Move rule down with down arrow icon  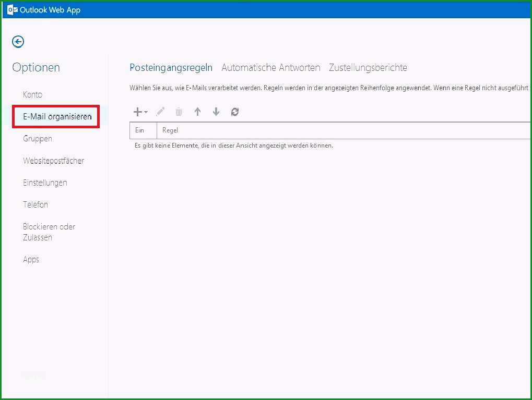[216, 112]
